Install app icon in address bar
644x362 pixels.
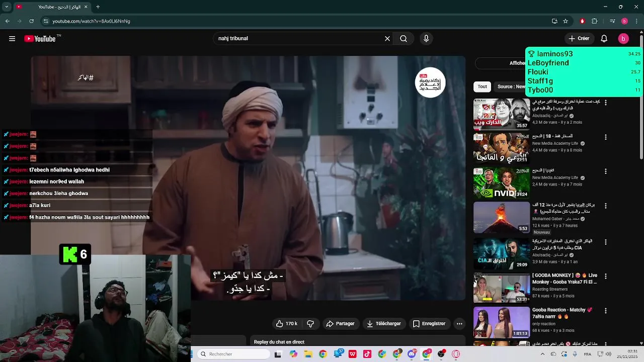[x=554, y=21]
